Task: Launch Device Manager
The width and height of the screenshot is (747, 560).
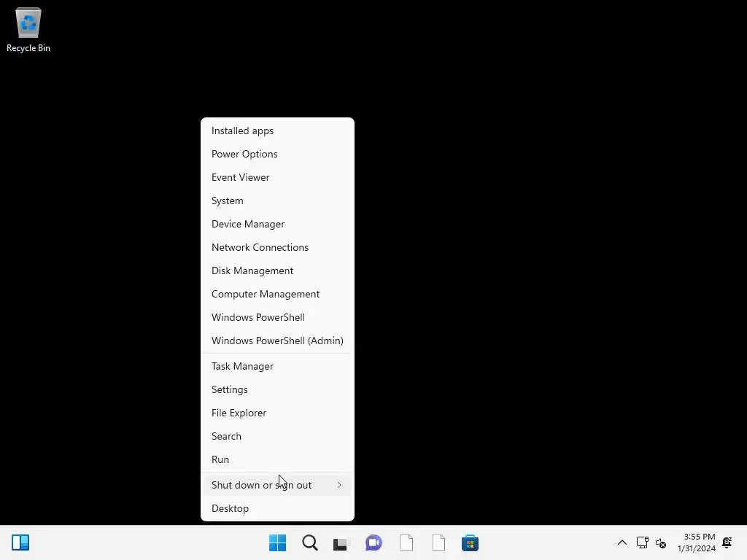Action: pos(277,224)
